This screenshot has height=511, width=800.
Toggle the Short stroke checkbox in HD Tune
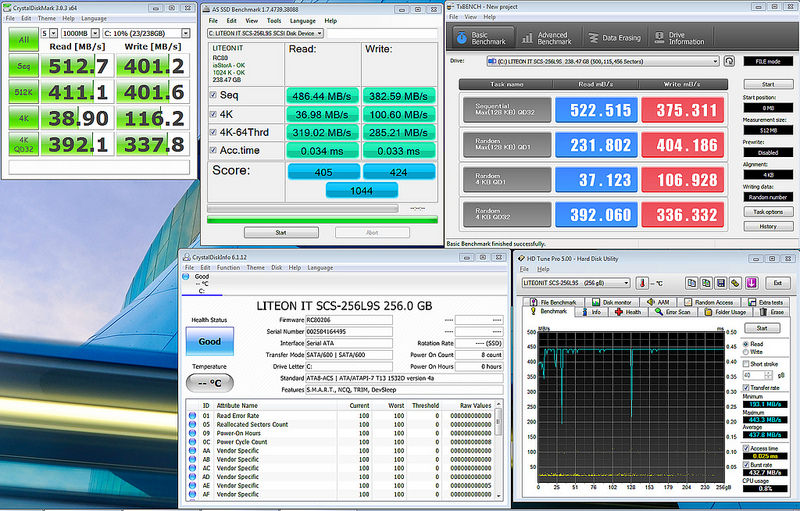pos(746,364)
